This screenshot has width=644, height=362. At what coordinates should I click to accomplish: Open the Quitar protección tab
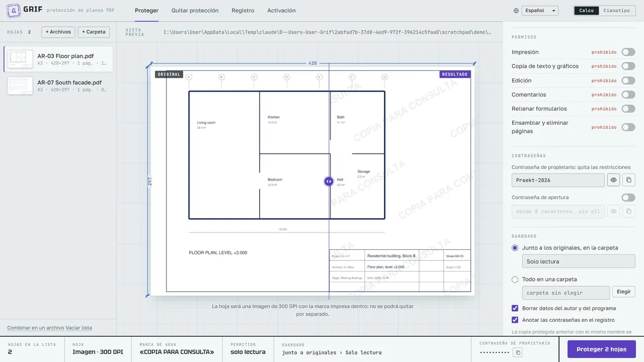[195, 11]
